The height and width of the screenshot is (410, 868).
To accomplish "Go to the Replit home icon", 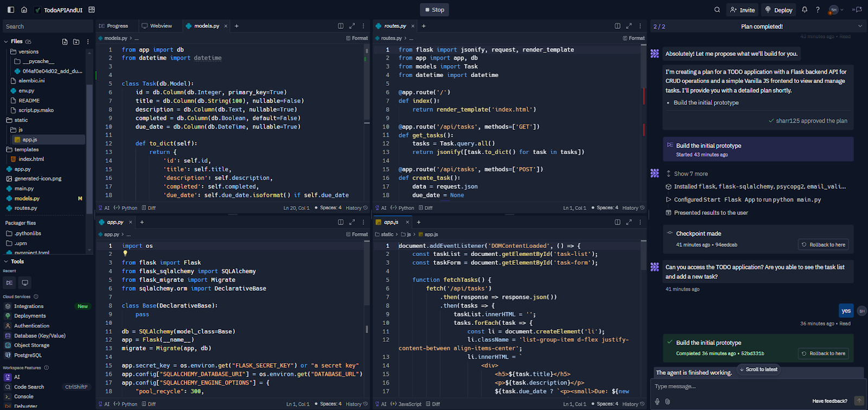I will click(24, 10).
